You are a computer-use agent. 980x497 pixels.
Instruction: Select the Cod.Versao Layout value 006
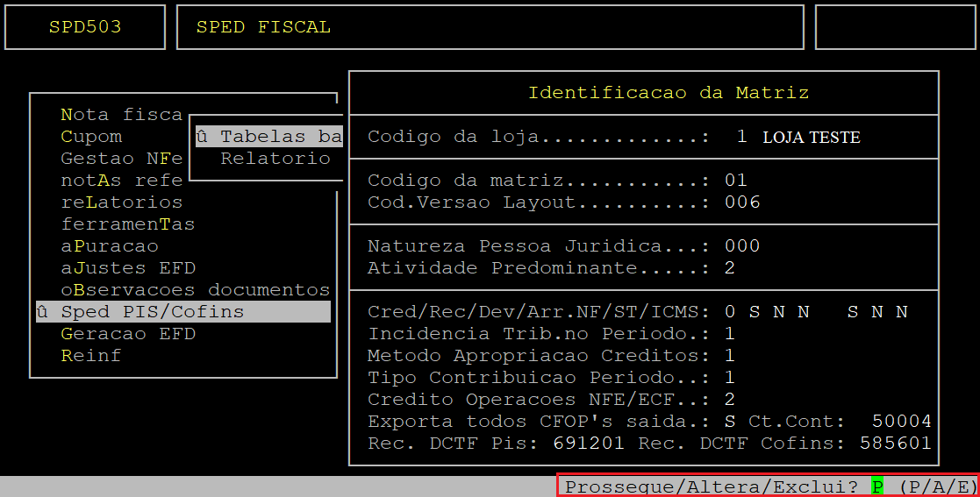742,202
